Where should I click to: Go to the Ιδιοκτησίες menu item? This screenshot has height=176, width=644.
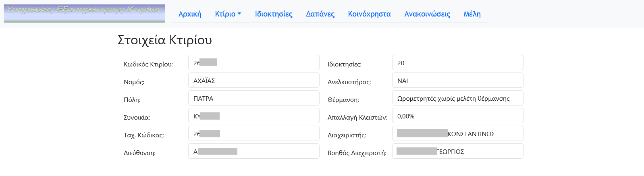pyautogui.click(x=274, y=14)
